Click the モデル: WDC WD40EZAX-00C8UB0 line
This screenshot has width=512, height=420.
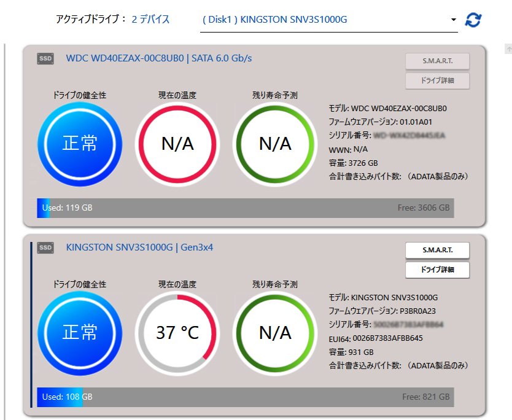coord(387,109)
